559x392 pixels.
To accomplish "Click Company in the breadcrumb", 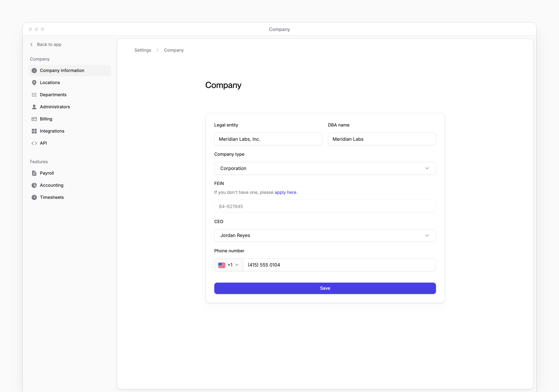I will (x=174, y=50).
